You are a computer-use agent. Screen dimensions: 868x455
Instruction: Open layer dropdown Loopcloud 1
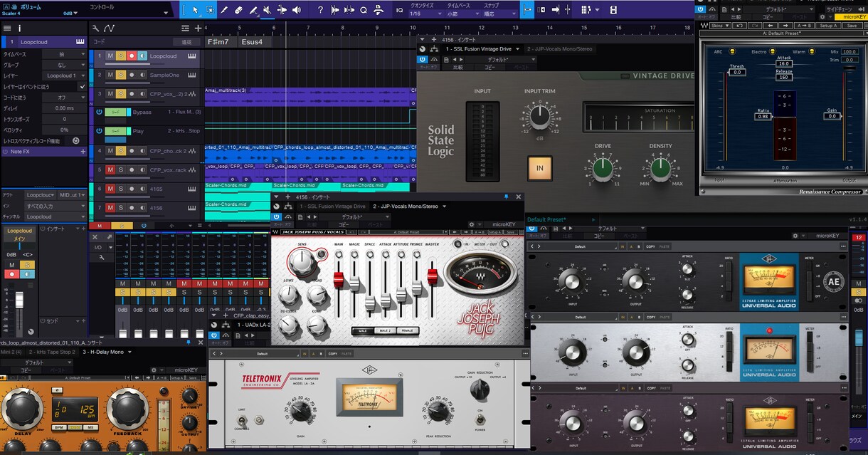point(64,75)
